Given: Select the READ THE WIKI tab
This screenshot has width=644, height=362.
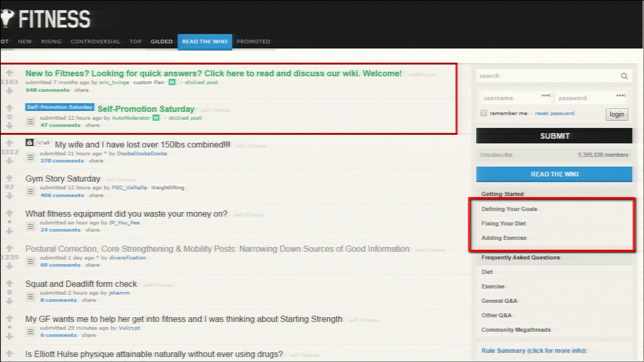Looking at the screenshot, I should [x=205, y=42].
